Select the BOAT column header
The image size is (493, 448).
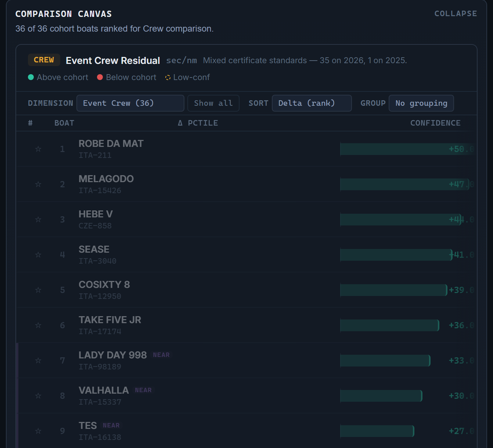coord(64,123)
